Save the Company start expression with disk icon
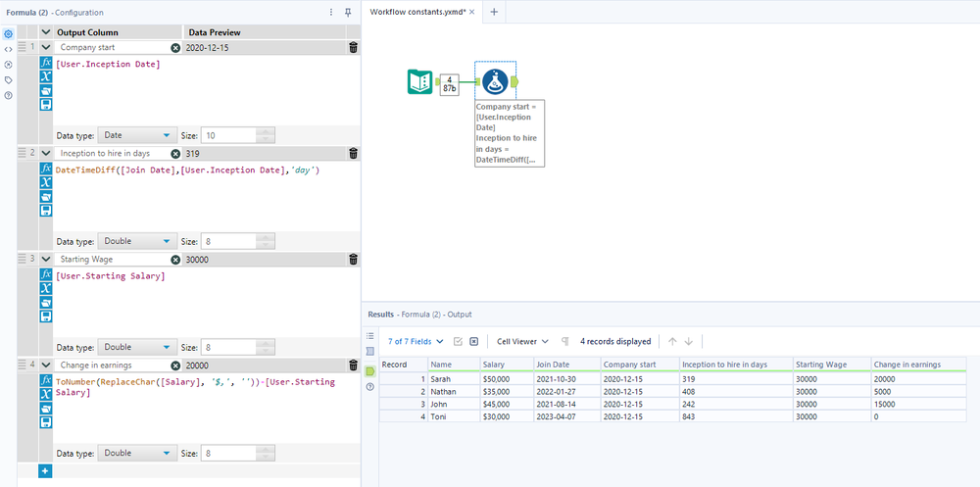Screen dimensions: 980x487 (46, 105)
